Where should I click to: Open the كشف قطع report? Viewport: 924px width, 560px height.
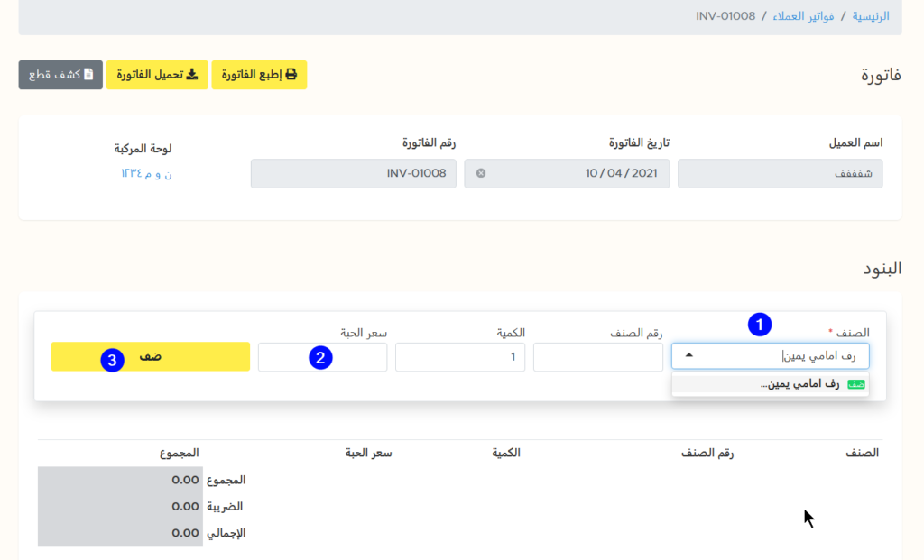(x=60, y=75)
